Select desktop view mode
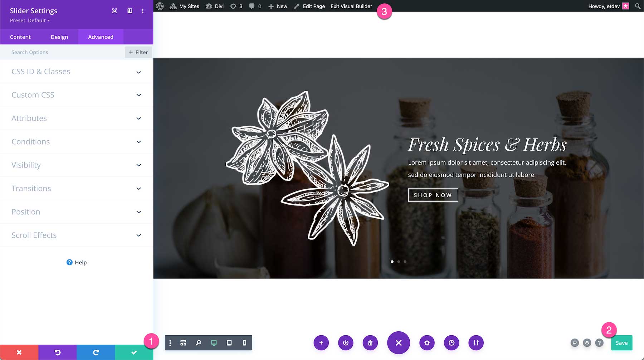 (214, 343)
